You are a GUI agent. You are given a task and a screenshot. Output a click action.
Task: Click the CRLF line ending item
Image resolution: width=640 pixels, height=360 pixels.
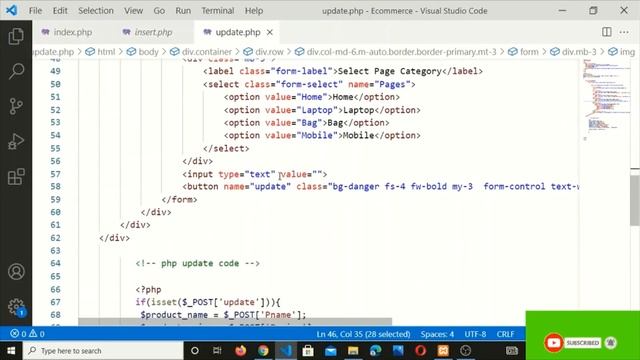[505, 334]
